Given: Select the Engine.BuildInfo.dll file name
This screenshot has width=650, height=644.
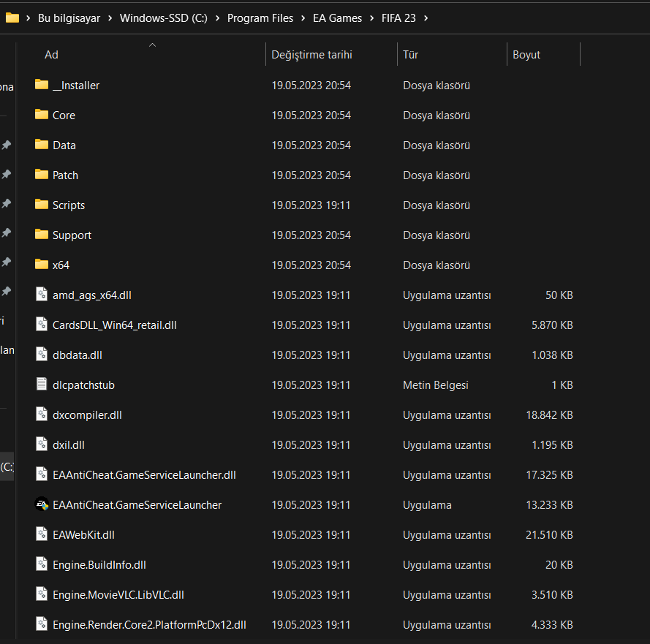Looking at the screenshot, I should click(99, 565).
